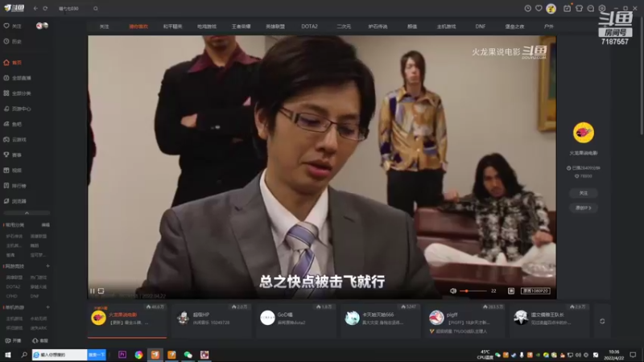The width and height of the screenshot is (644, 362).
Task: Collapse the sidebar menu with up chevron
Action: [x=27, y=213]
